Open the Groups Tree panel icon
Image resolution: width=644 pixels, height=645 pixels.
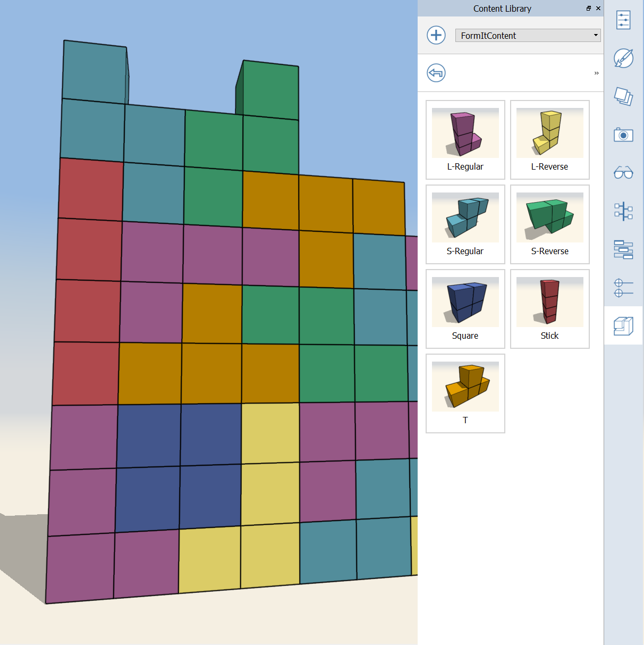(x=623, y=211)
